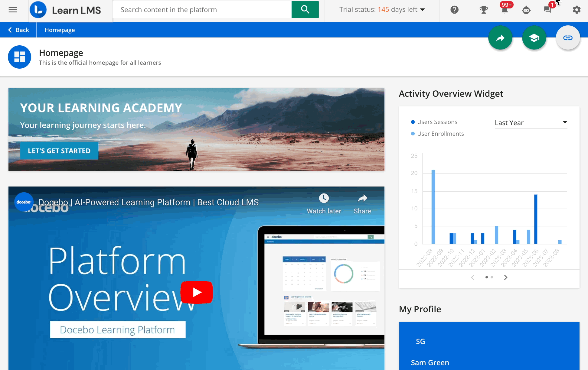
Task: Select the Homepage breadcrumb tab
Action: (60, 30)
